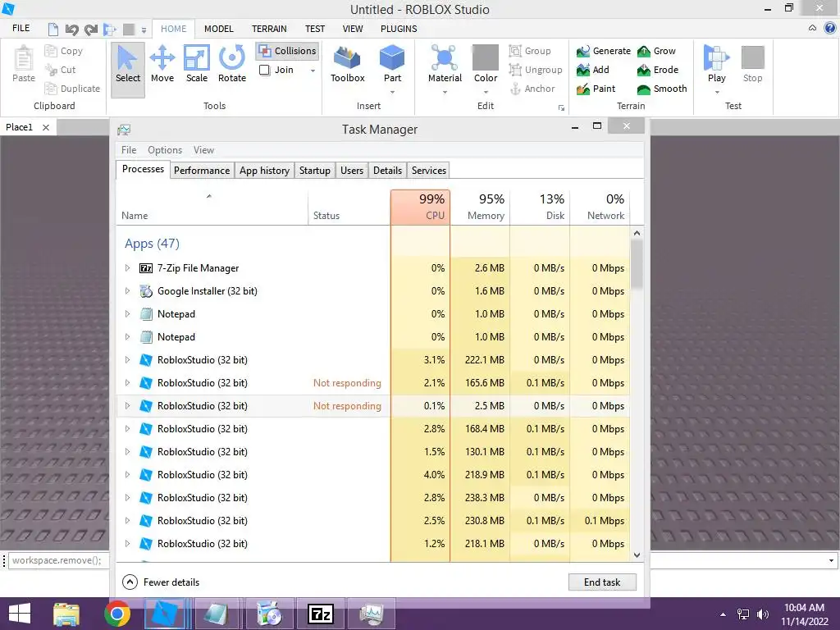Open the FILE menu in Roblox Studio
This screenshot has height=630, width=840.
click(21, 29)
